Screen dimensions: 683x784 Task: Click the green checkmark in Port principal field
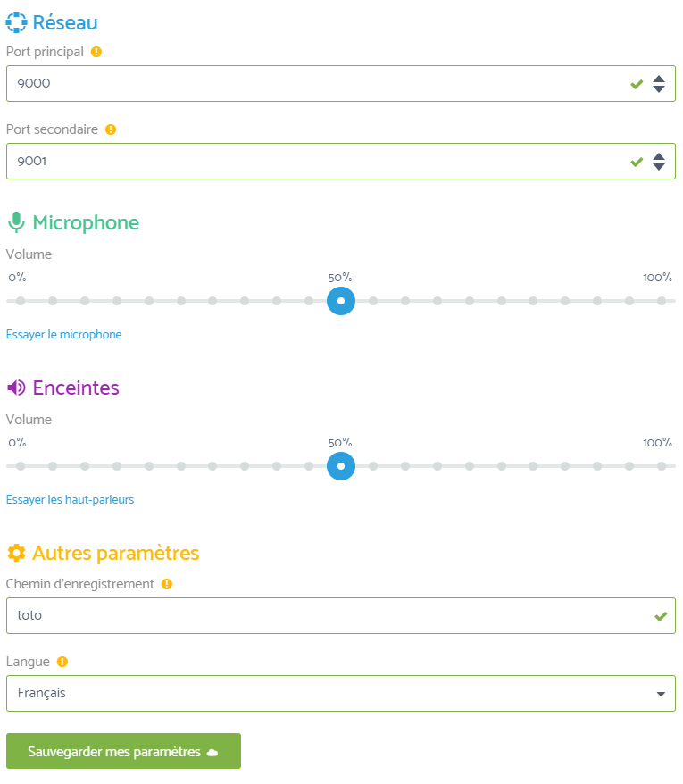(x=637, y=84)
